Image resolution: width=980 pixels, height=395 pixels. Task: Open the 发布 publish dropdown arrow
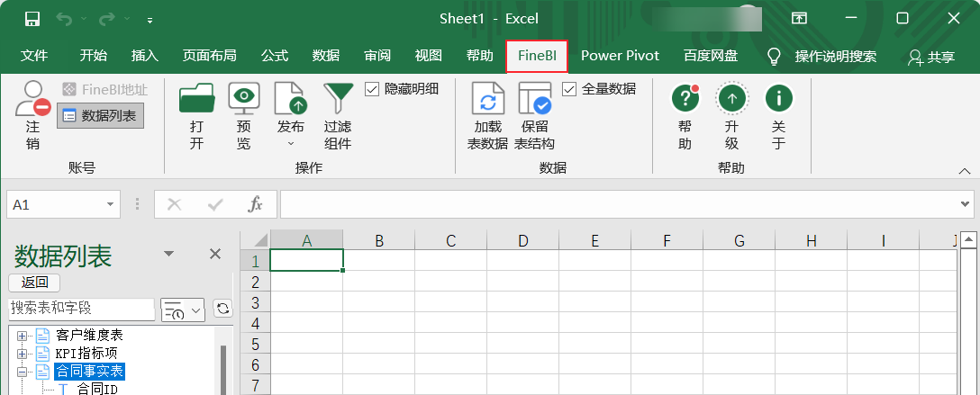point(291,143)
